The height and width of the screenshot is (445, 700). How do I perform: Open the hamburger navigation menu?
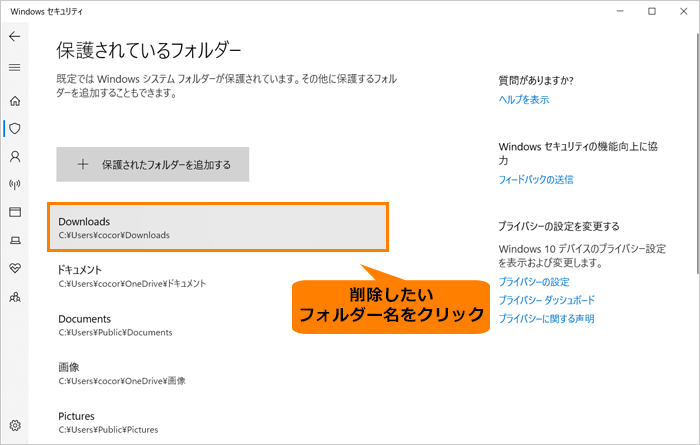[x=15, y=67]
